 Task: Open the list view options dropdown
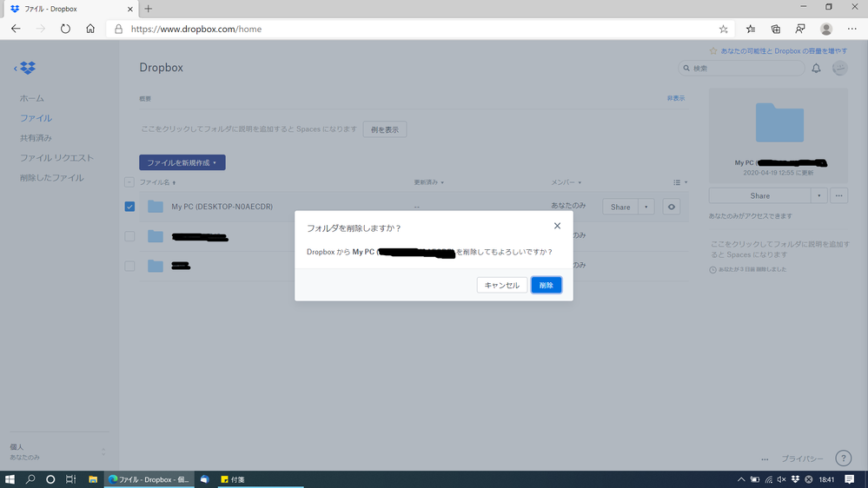tap(680, 182)
